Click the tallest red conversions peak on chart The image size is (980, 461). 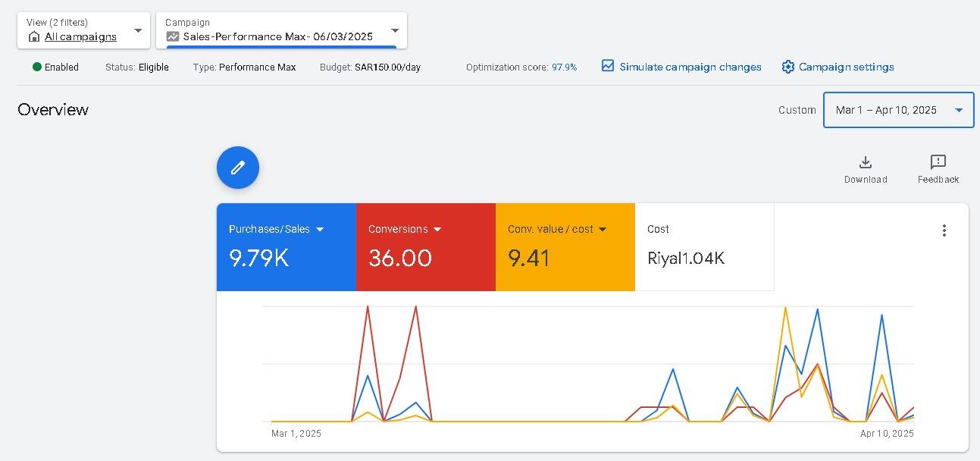(368, 307)
